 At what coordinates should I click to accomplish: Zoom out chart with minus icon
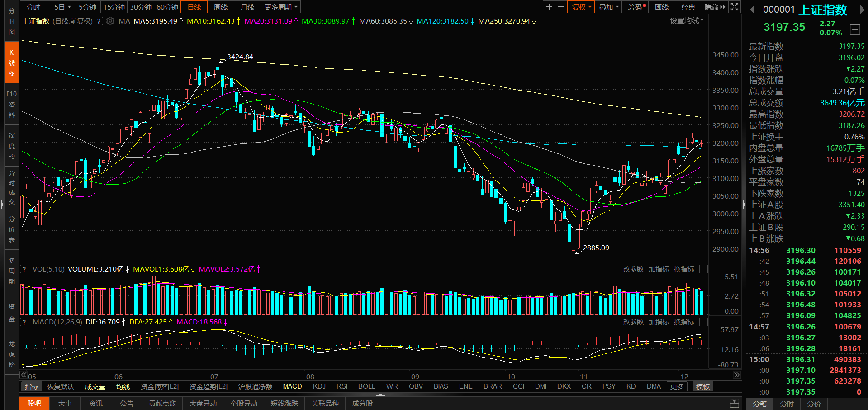tap(561, 7)
